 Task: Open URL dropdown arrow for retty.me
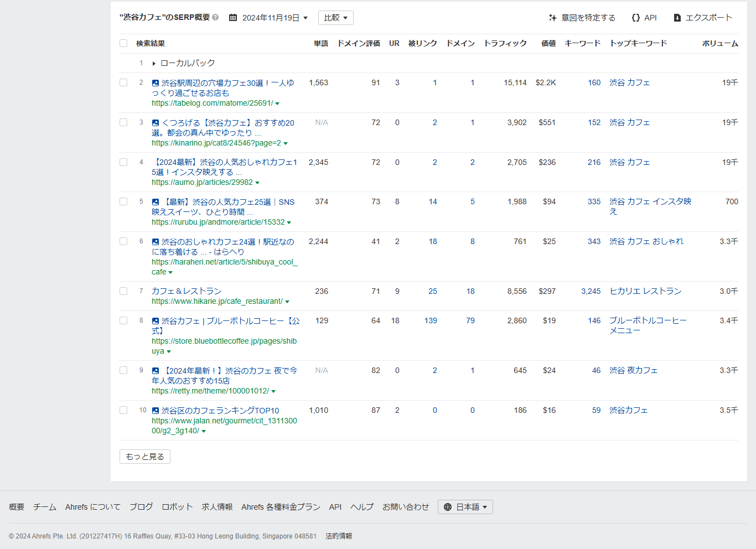(x=273, y=391)
